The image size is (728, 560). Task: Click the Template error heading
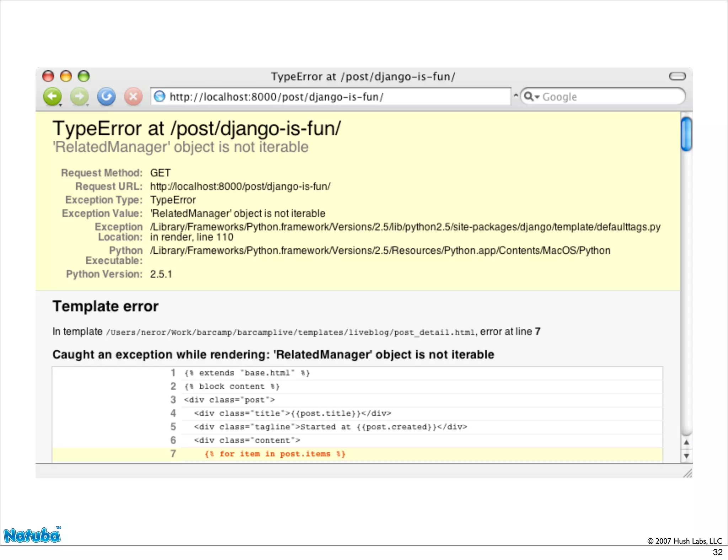click(106, 306)
